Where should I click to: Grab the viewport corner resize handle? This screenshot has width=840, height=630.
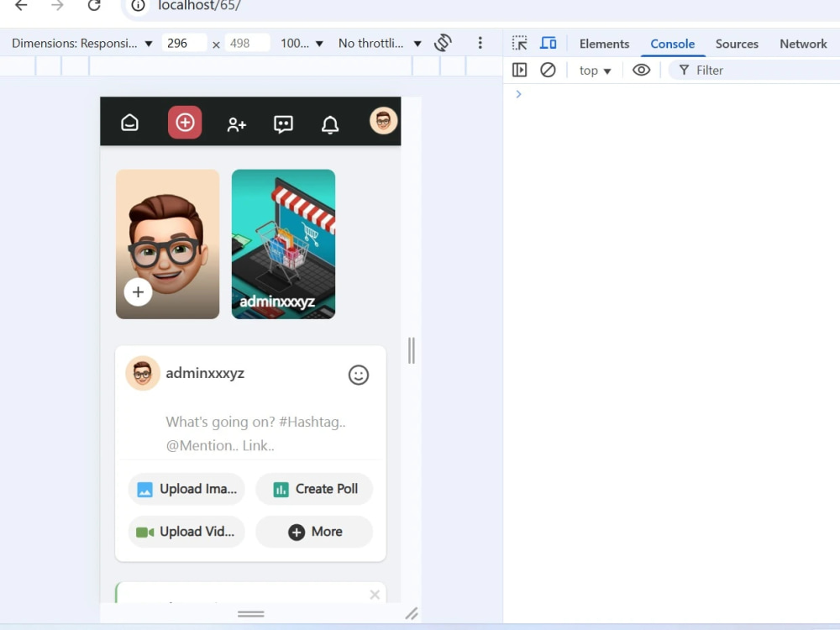pyautogui.click(x=412, y=614)
